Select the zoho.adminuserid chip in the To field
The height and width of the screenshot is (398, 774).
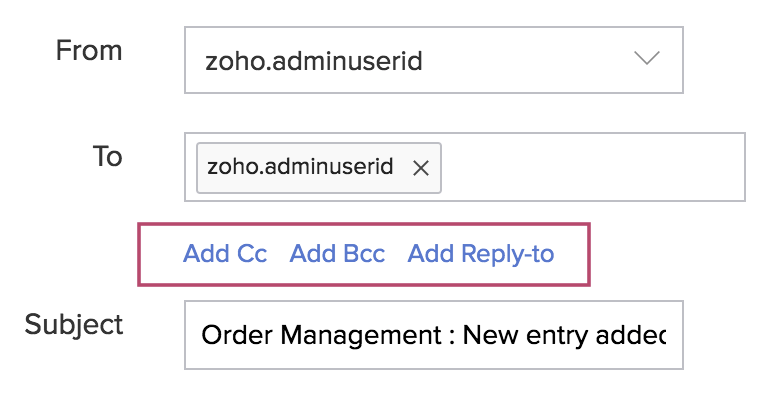coord(319,168)
